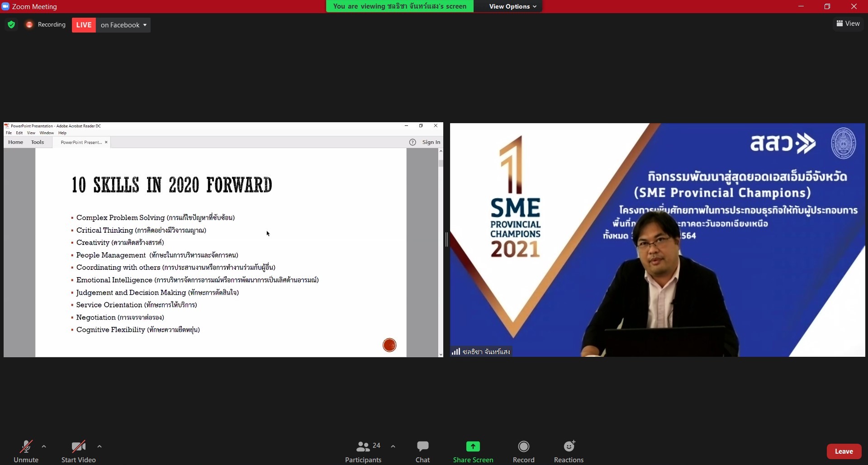This screenshot has width=868, height=465.
Task: Expand video options arrow beside Start Video
Action: click(x=100, y=446)
